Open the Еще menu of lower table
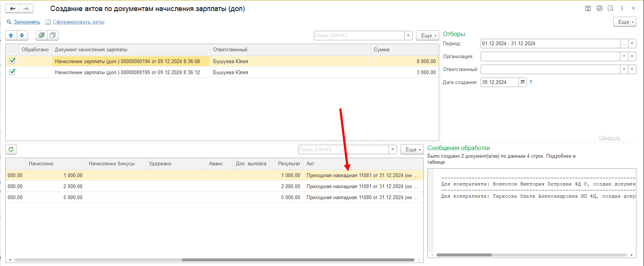This screenshot has width=644, height=266. 412,149
